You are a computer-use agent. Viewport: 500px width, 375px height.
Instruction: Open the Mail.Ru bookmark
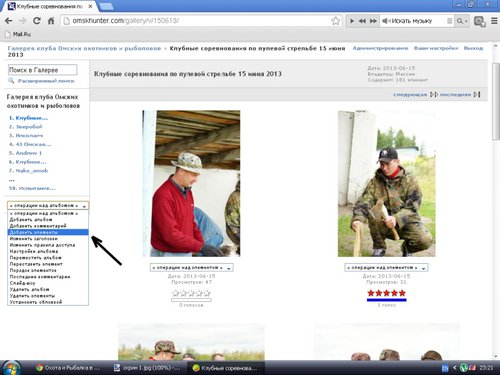(x=19, y=34)
